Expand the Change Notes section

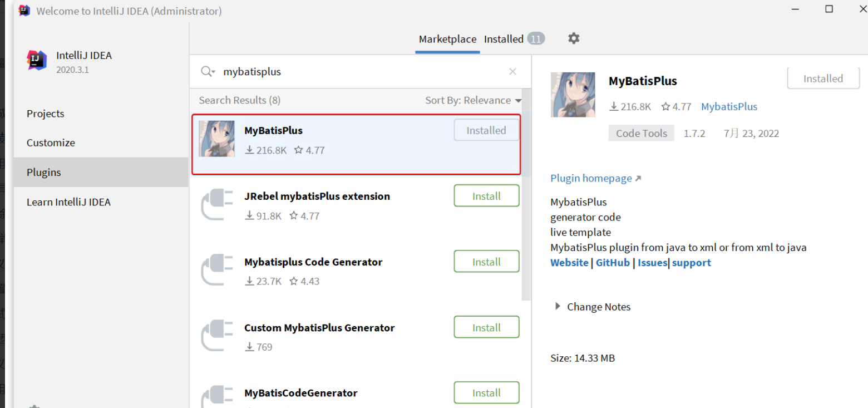click(593, 307)
